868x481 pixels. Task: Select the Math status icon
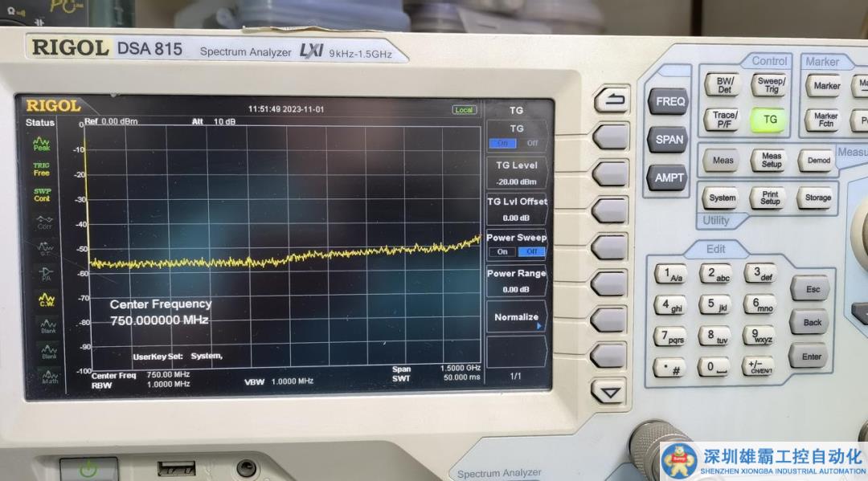point(51,377)
